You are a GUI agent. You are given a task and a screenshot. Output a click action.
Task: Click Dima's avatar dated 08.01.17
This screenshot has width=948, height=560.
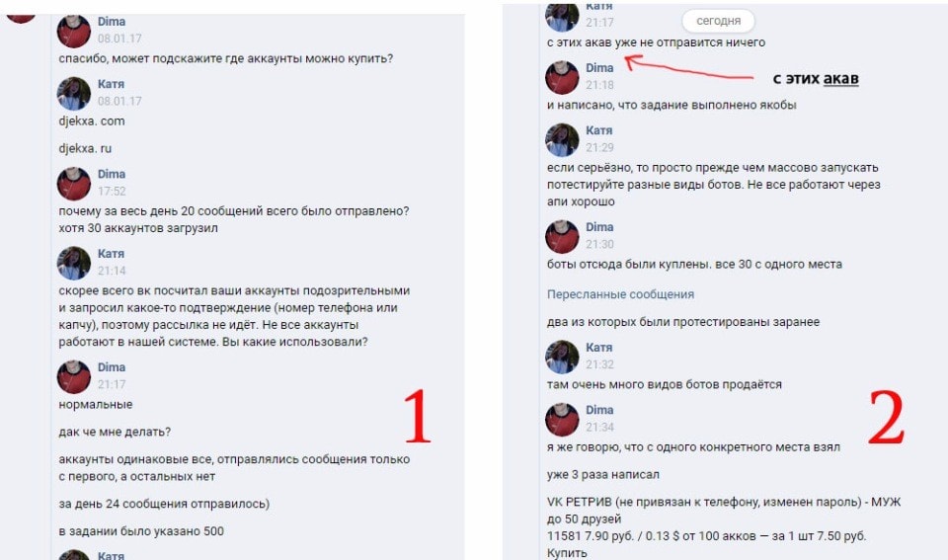(x=74, y=31)
